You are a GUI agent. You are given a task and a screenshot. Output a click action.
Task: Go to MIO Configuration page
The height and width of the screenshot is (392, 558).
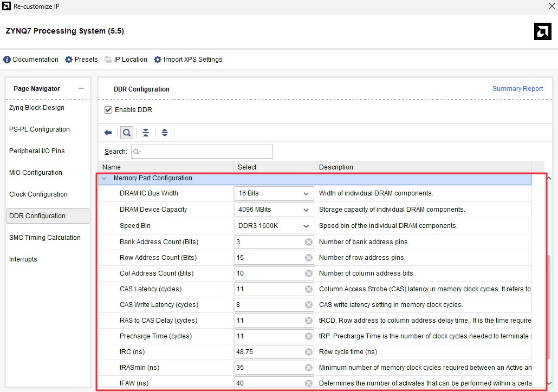point(36,173)
